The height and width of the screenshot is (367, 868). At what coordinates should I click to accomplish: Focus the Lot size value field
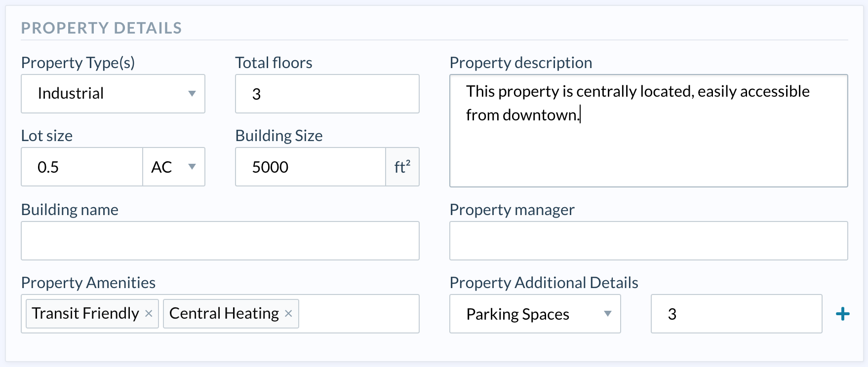(x=82, y=167)
